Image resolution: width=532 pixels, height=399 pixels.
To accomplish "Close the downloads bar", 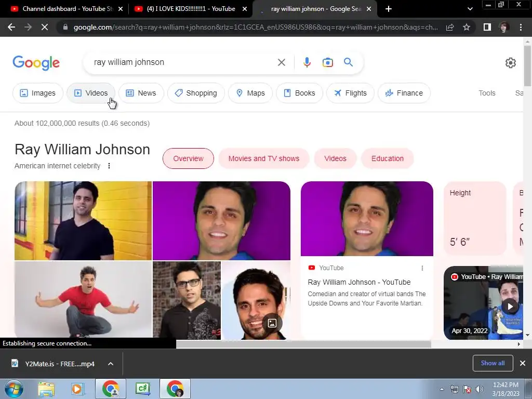I will (523, 363).
